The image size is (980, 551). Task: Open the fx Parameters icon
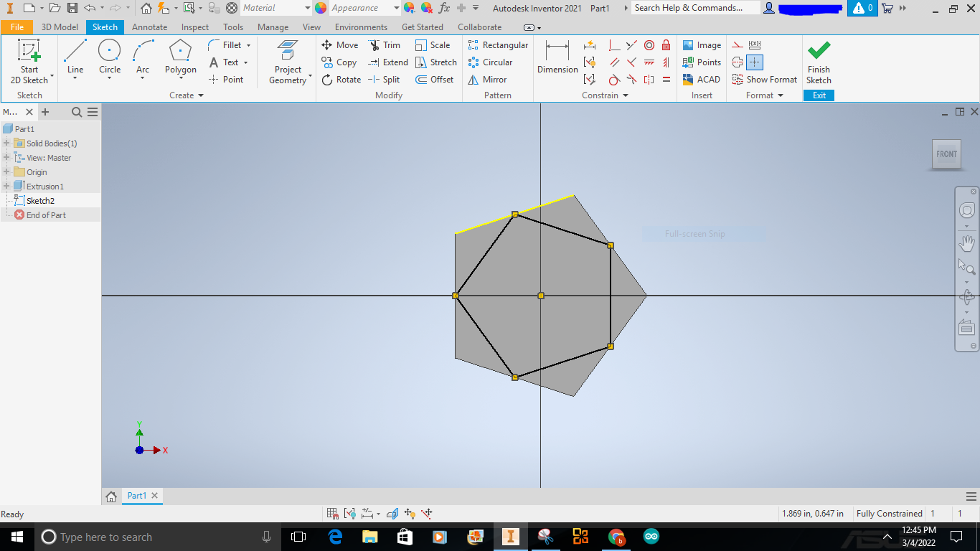[x=444, y=8]
